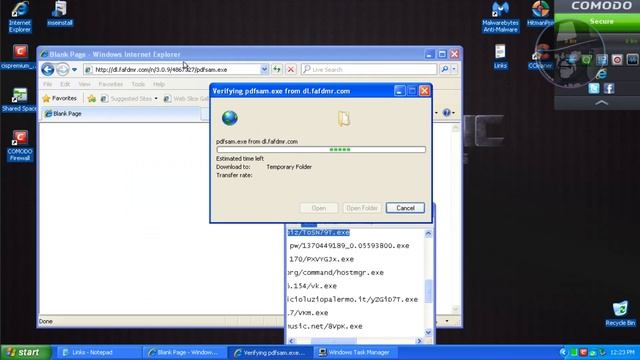This screenshot has width=640, height=360.
Task: Click the IE Help question mark icon
Action: point(447,113)
